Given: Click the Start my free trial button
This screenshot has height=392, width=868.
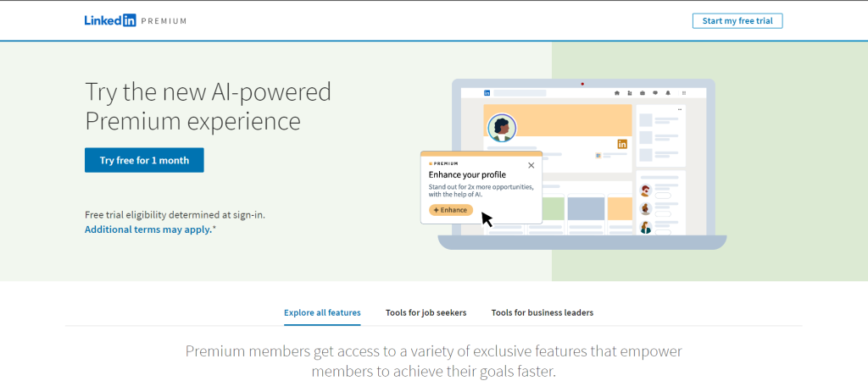Looking at the screenshot, I should 737,20.
